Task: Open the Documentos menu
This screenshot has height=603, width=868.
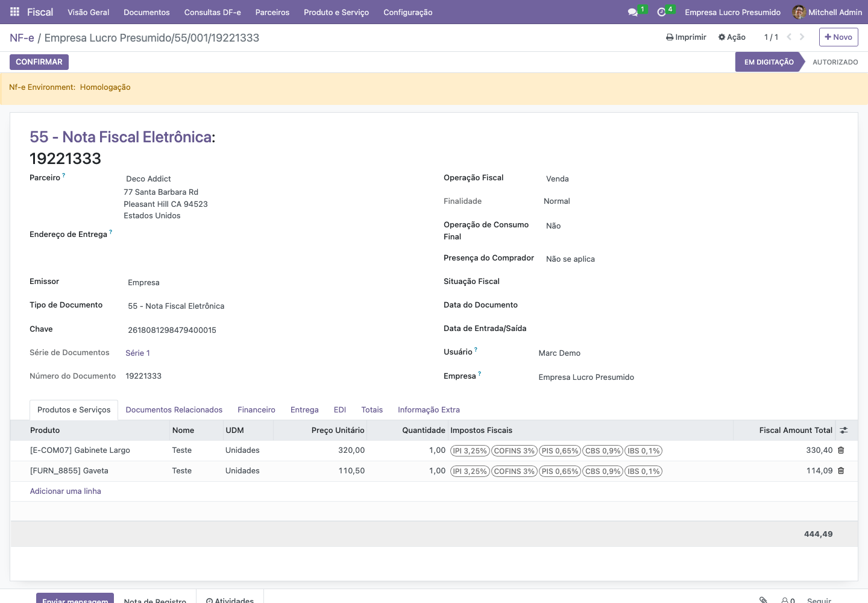Action: click(x=146, y=12)
